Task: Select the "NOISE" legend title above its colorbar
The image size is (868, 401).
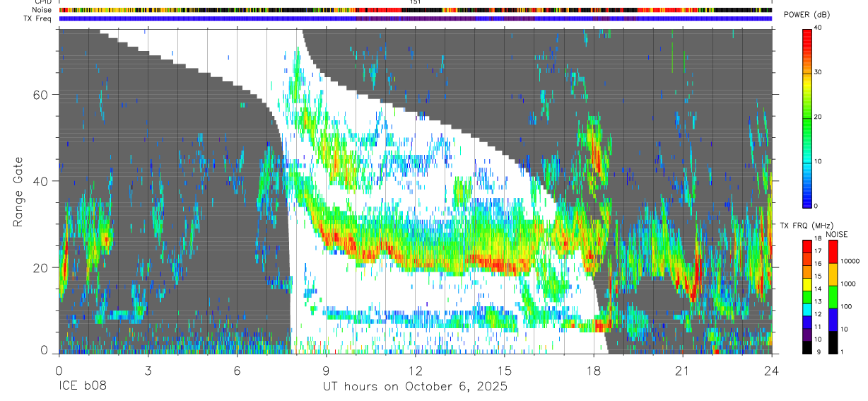Action: (x=837, y=234)
